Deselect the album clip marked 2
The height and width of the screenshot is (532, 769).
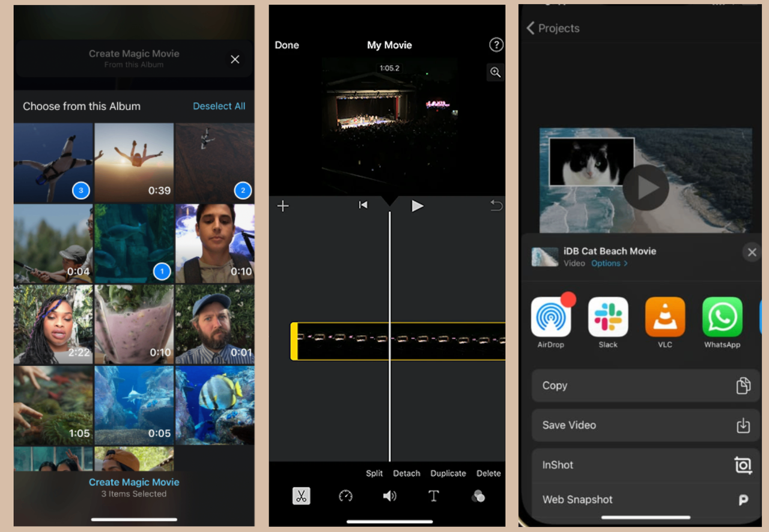pyautogui.click(x=242, y=190)
